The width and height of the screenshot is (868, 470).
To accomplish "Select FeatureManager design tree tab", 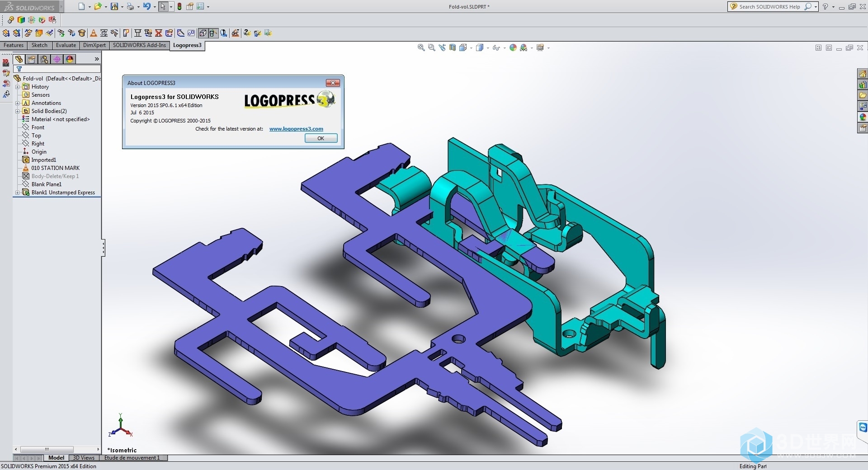I will click(x=19, y=59).
